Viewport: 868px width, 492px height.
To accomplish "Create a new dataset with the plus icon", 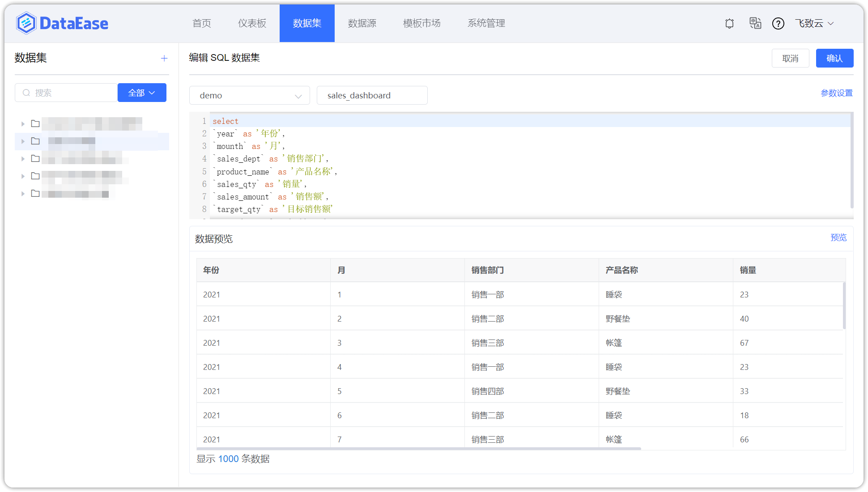I will pos(164,58).
